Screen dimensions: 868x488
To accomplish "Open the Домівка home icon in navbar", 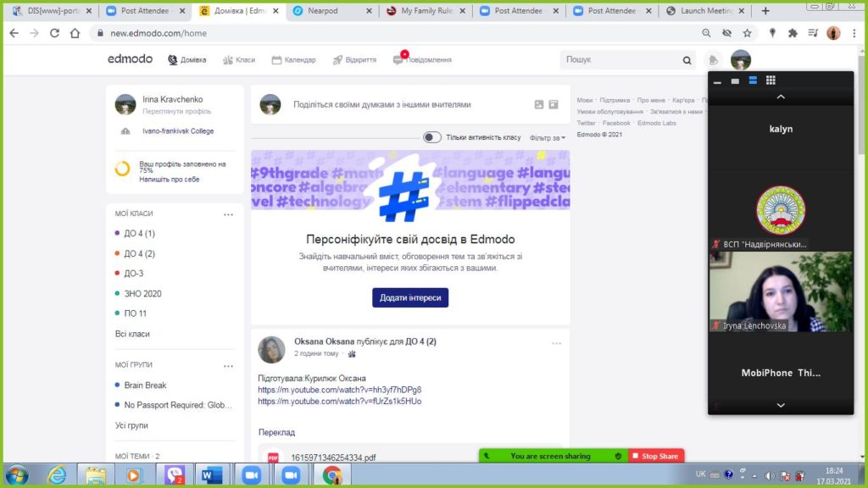I will pyautogui.click(x=173, y=60).
